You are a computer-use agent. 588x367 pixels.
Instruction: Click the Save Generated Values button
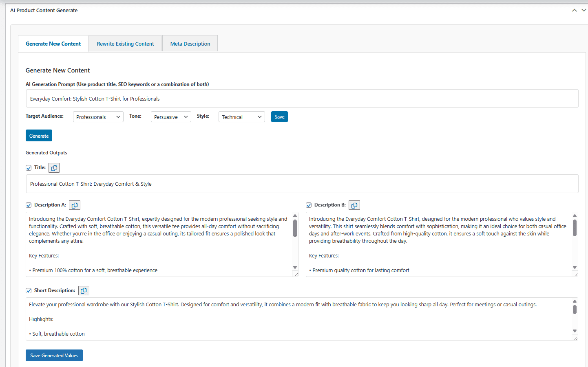click(x=54, y=356)
